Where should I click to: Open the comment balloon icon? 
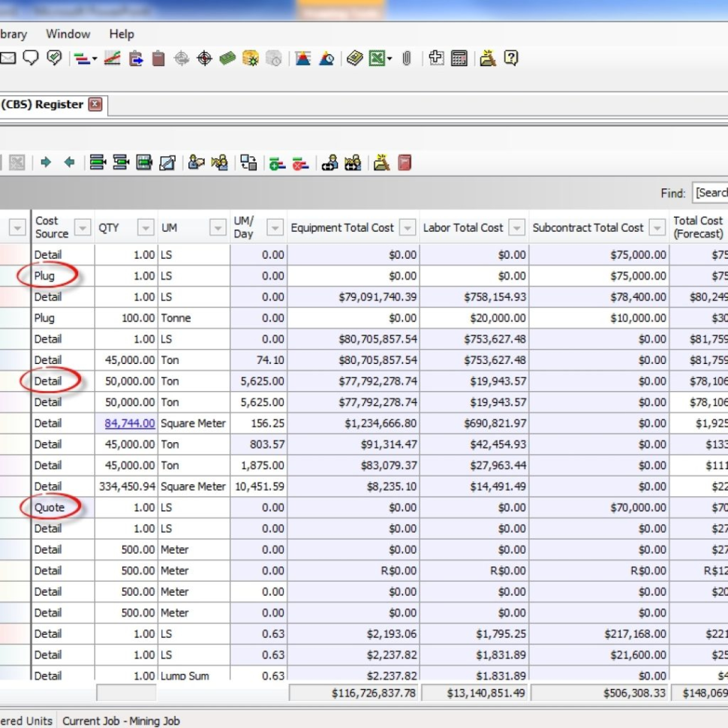click(x=31, y=58)
